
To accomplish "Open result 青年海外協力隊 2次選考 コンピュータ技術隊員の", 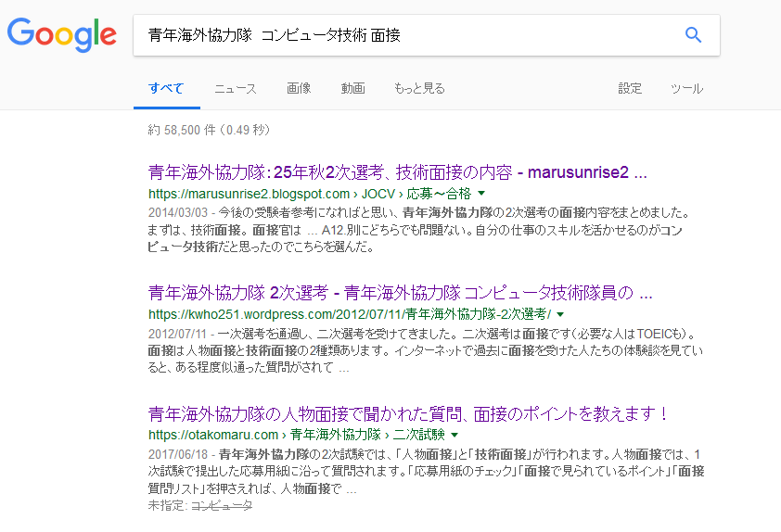I will click(x=400, y=293).
